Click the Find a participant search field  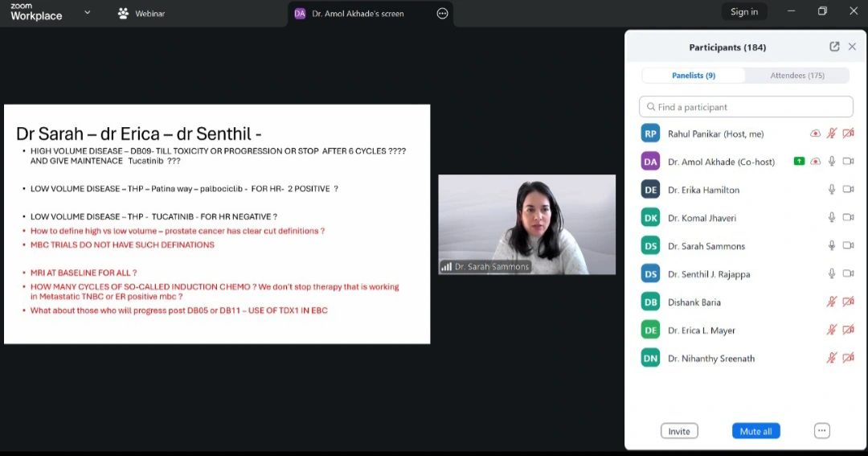[x=746, y=107]
